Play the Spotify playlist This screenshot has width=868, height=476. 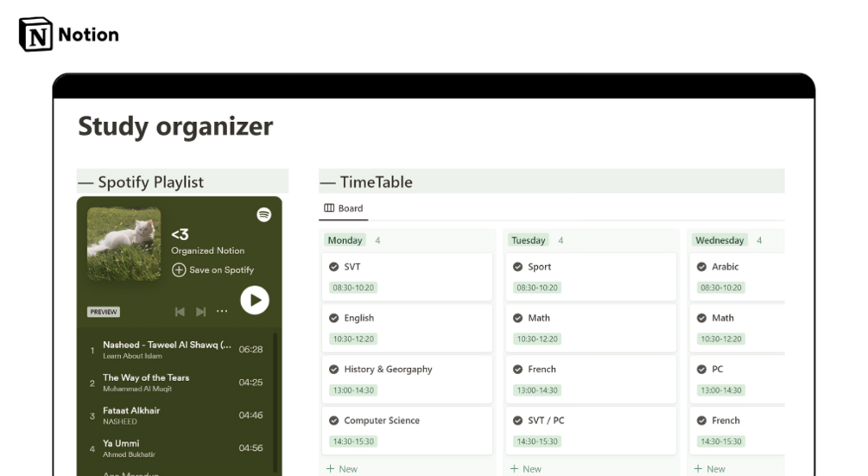click(x=255, y=300)
